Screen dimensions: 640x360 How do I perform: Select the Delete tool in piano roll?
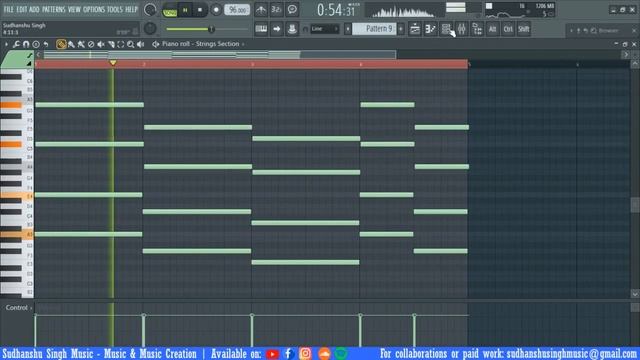(x=91, y=44)
